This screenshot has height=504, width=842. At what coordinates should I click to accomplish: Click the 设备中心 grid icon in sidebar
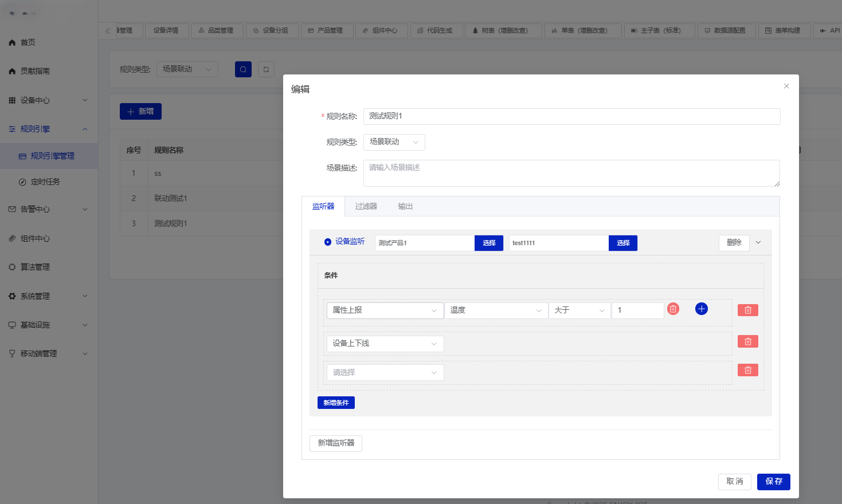coord(12,100)
